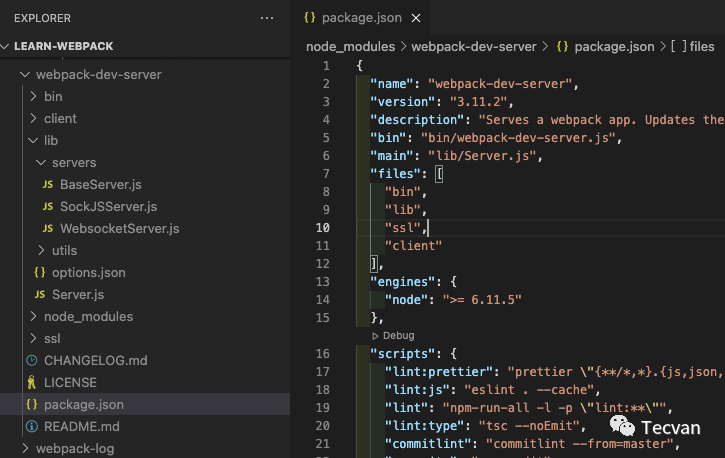Click node_modules breadcrumb segment
725x458 pixels.
350,47
